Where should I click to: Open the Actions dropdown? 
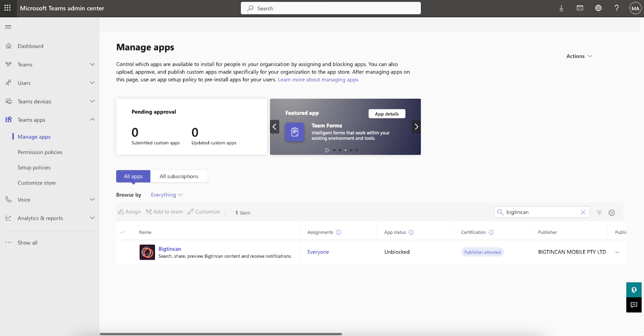[x=579, y=56]
